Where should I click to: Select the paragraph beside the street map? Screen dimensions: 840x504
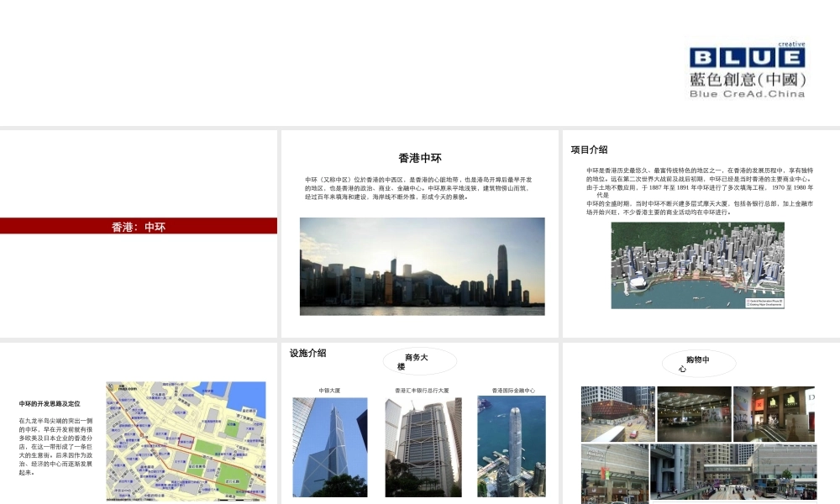point(55,447)
